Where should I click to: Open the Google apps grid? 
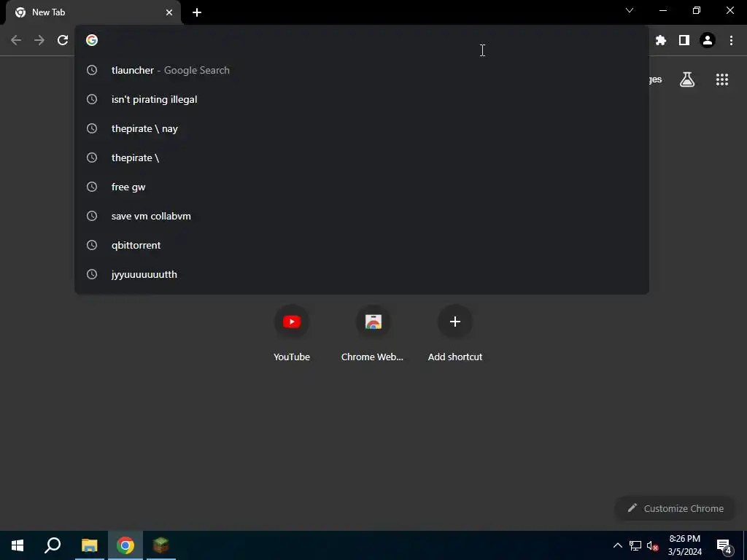click(722, 79)
